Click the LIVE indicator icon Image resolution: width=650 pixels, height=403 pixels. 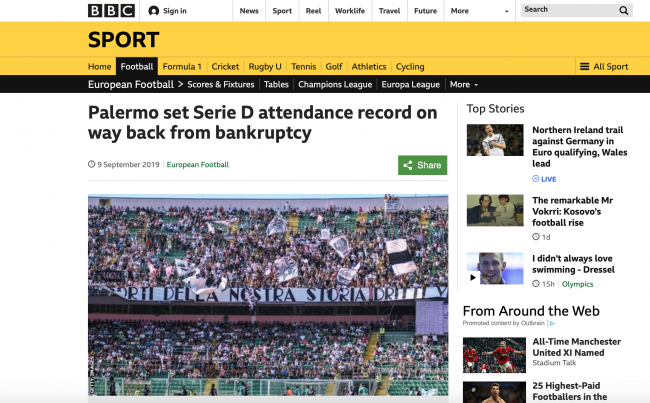[x=536, y=179]
